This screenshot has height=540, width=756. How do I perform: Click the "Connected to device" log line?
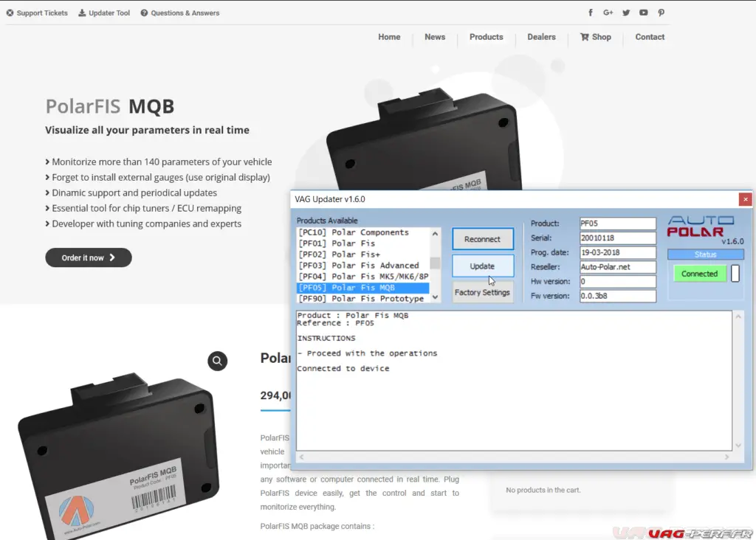click(343, 369)
